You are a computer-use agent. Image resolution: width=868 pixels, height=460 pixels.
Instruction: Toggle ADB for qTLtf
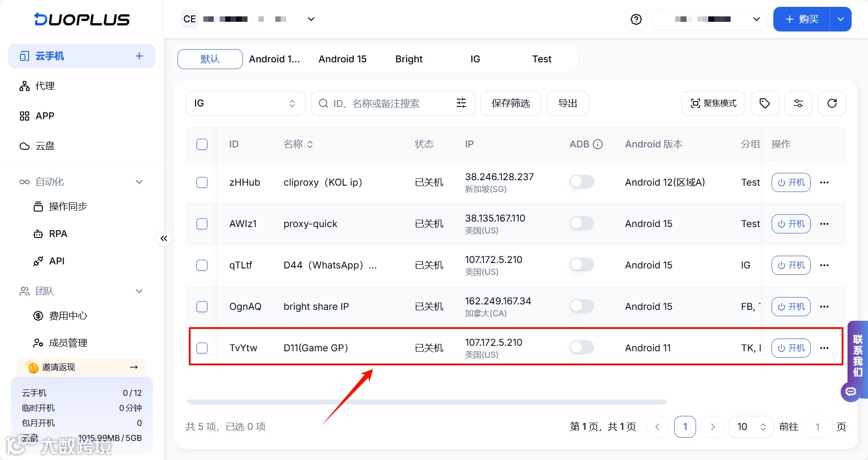(582, 265)
